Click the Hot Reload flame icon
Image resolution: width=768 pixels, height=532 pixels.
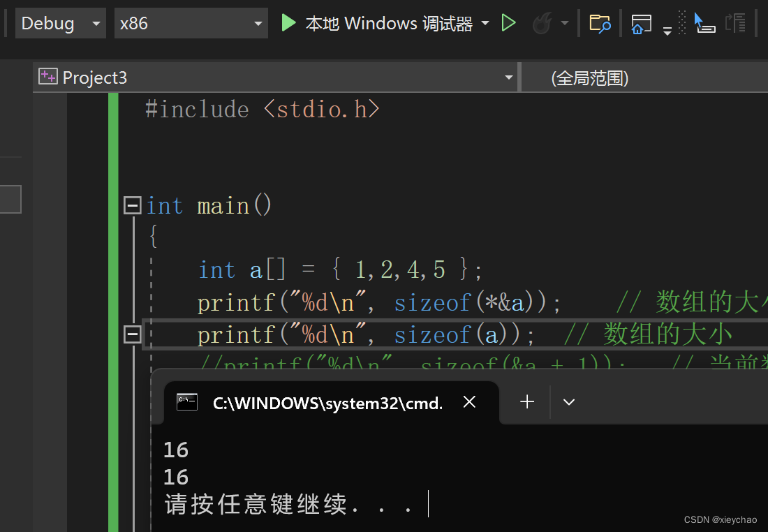(544, 22)
